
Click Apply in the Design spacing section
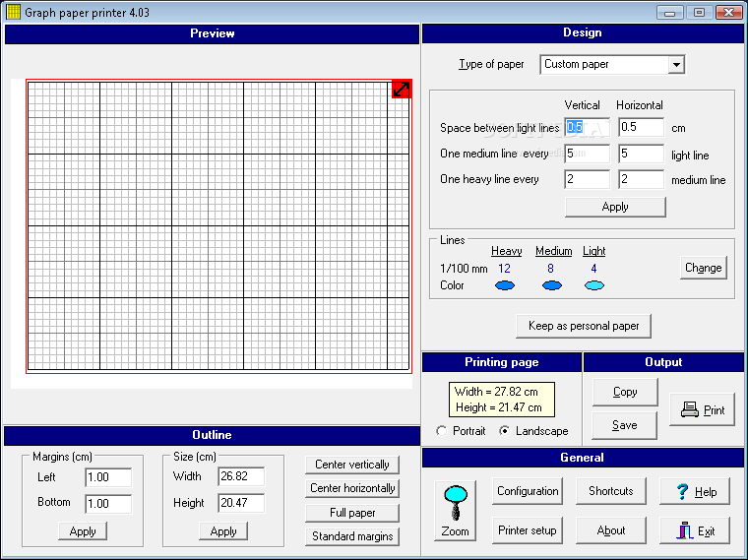pos(615,207)
